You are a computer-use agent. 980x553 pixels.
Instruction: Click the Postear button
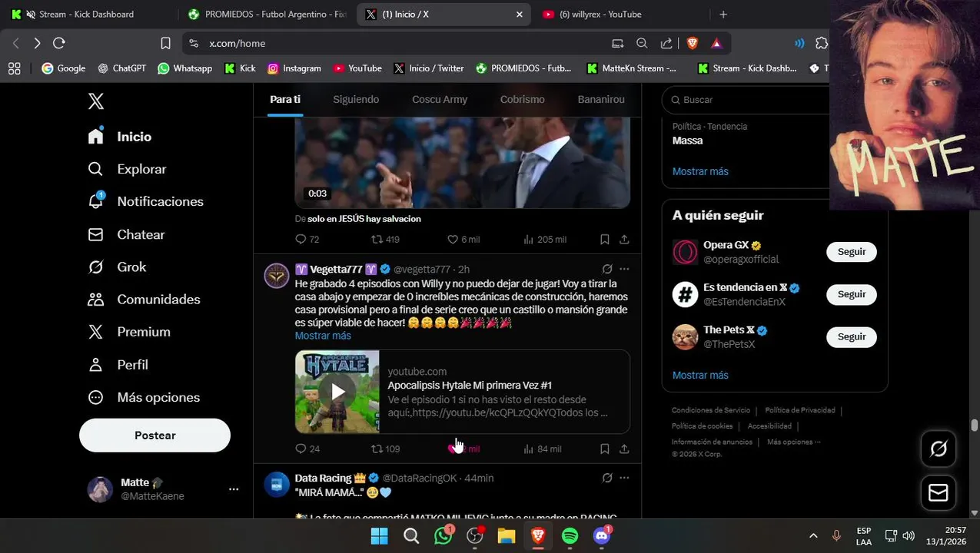point(154,435)
